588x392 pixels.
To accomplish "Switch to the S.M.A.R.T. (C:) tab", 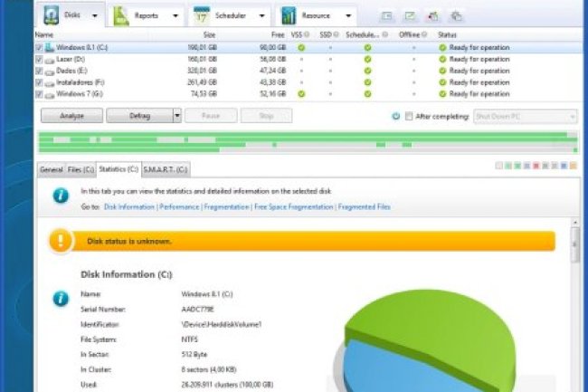I will [166, 169].
